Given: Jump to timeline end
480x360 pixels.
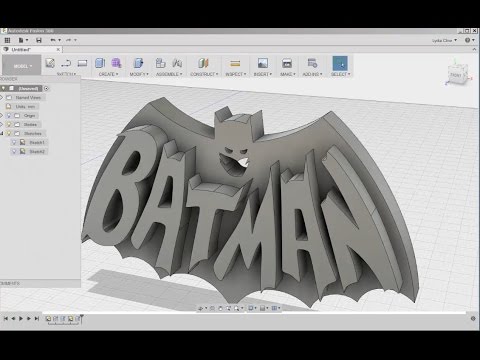Looking at the screenshot, I should [37, 319].
